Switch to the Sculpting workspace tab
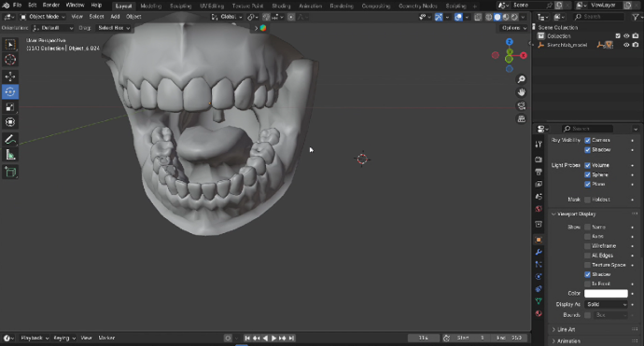 tap(181, 6)
